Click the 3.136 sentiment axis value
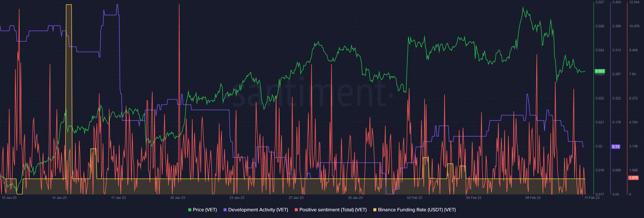 pyautogui.click(x=633, y=146)
